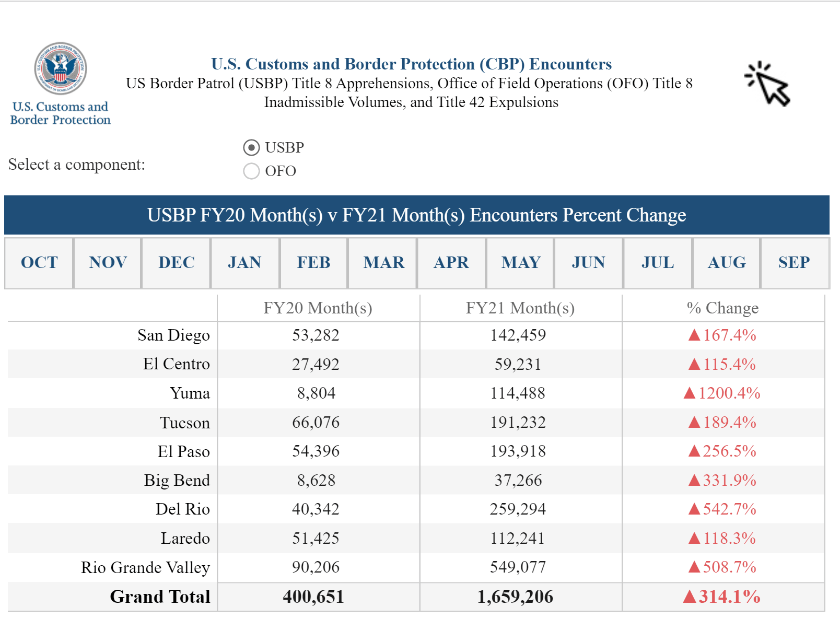Click the % Change column header
The image size is (840, 630).
tap(722, 308)
